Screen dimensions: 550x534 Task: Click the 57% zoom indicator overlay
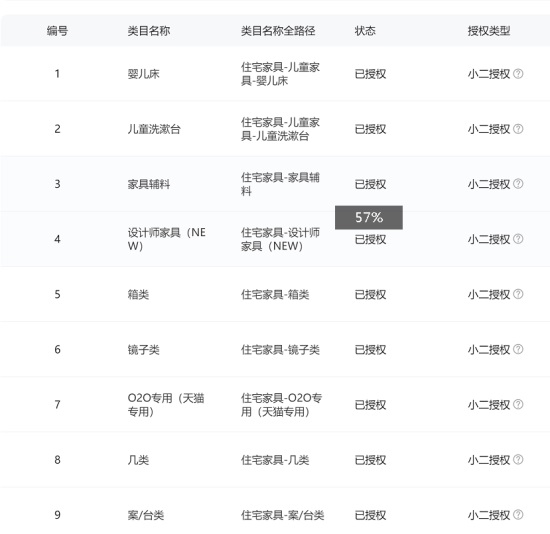[369, 218]
